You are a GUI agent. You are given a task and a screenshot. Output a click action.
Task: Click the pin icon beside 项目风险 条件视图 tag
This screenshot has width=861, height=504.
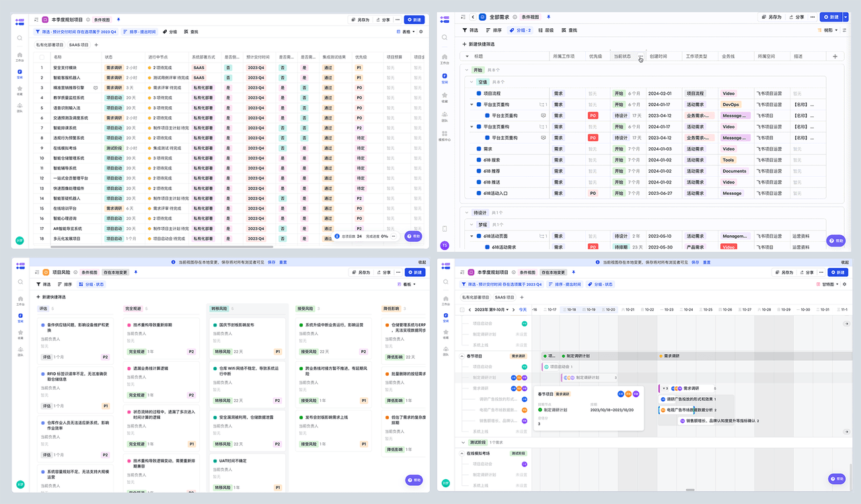click(x=135, y=272)
